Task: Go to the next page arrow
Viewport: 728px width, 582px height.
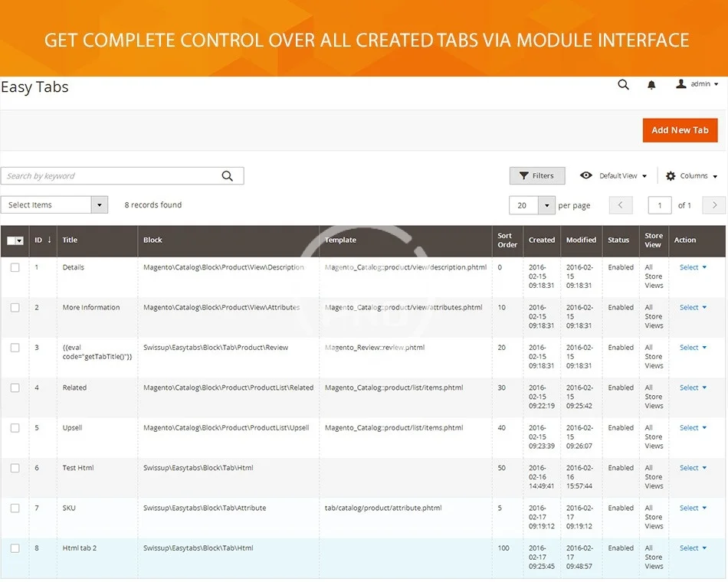Action: tap(714, 205)
